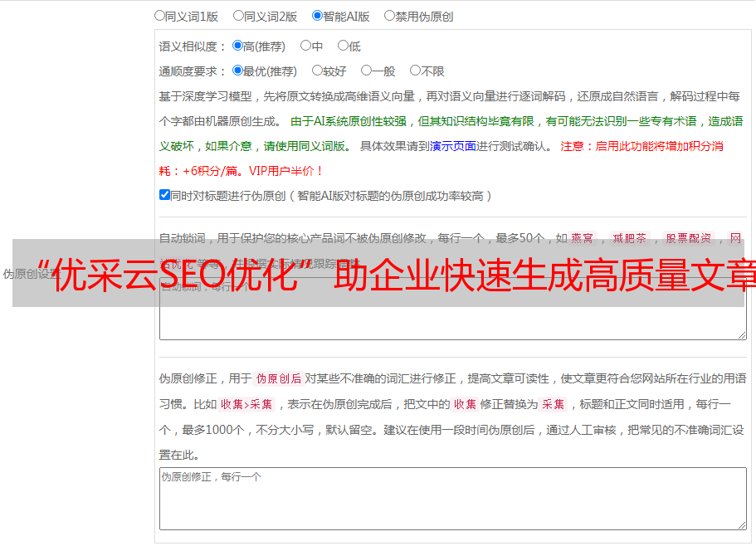Screen dimensions: 756x546
Task: Select 禁用伪原创 to disable rewriting
Action: 389,16
